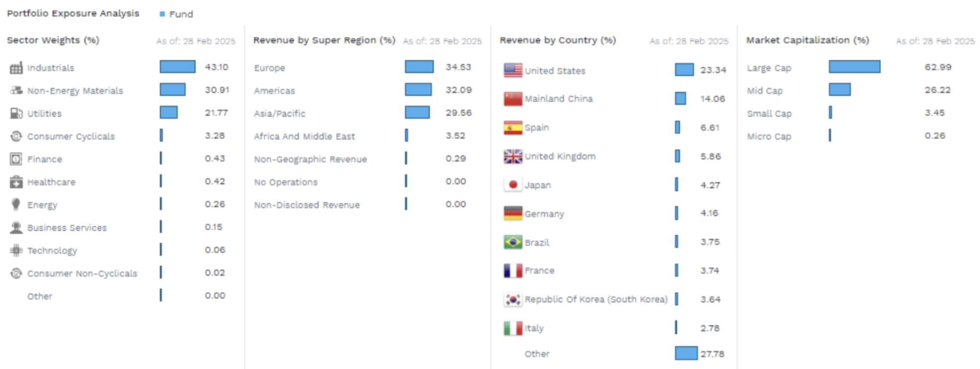Click the Energy lightbulb icon
This screenshot has width=980, height=369.
point(16,204)
